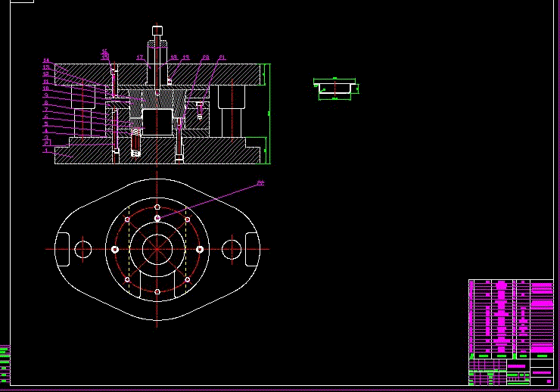This screenshot has width=560, height=392.
Task: Select part callout number 8
Action: click(x=46, y=103)
